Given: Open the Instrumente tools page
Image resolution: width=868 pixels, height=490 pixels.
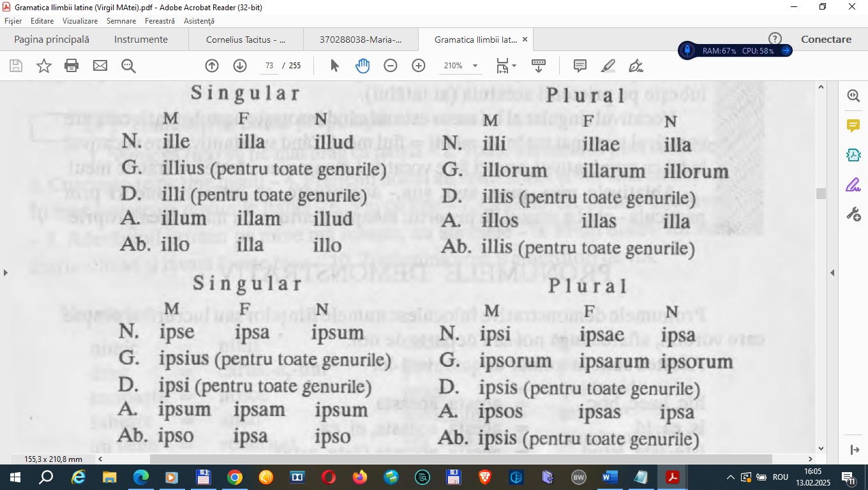Looking at the screenshot, I should click(141, 40).
